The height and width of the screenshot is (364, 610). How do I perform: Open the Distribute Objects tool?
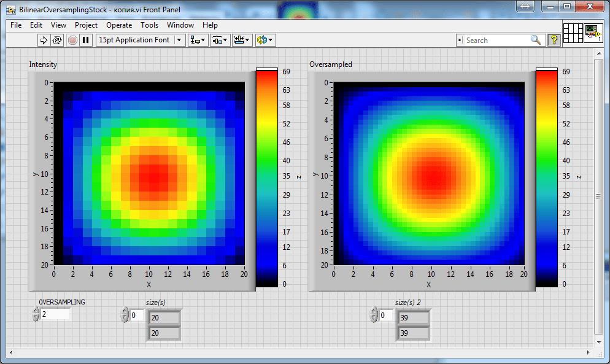click(220, 40)
